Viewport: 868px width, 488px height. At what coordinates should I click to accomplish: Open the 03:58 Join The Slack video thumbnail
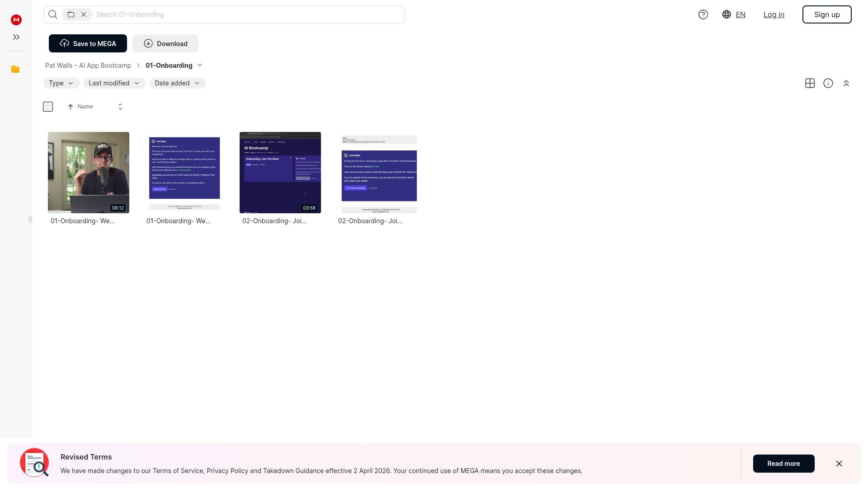pyautogui.click(x=280, y=172)
